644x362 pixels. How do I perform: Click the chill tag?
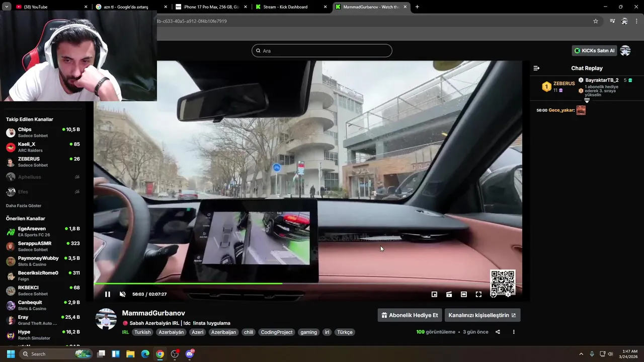pyautogui.click(x=249, y=332)
